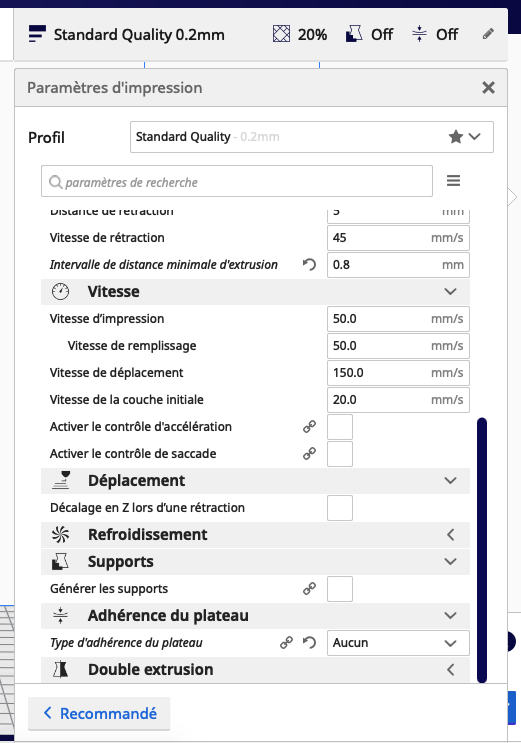
Task: Click the Refroidissement section header label
Action: (x=147, y=535)
